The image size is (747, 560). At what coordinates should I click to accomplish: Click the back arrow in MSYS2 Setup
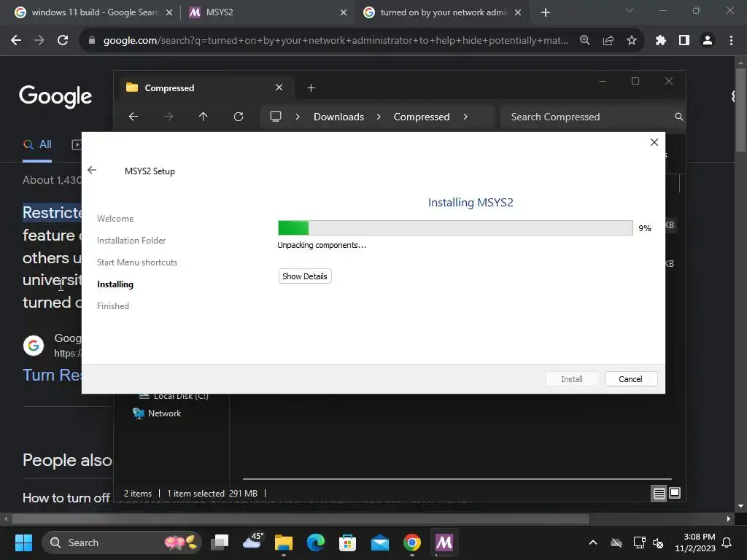point(92,170)
